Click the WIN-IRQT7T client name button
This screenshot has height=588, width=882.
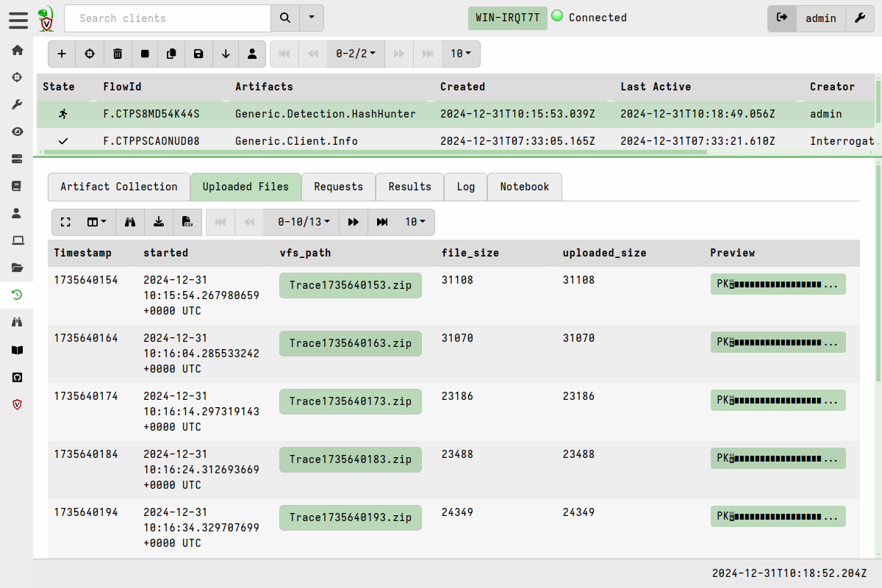click(507, 18)
